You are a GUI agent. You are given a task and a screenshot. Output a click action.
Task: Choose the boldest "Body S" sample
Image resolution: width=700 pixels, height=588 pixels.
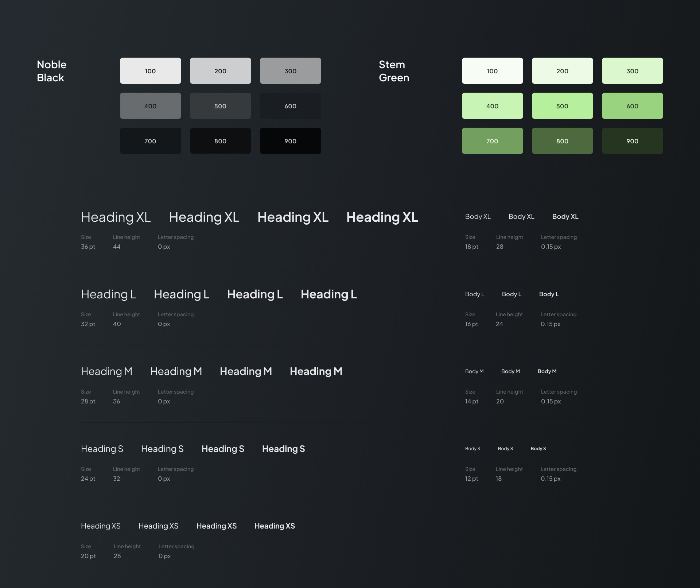pyautogui.click(x=538, y=449)
